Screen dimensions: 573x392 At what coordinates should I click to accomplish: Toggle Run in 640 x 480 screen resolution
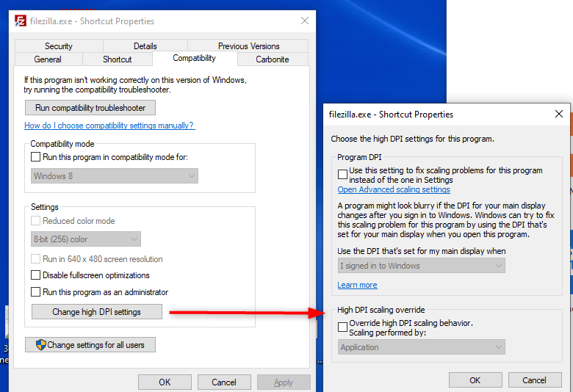(x=35, y=259)
